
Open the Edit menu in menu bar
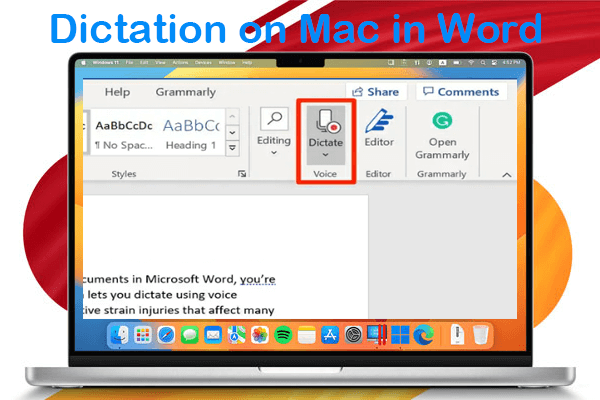[x=144, y=62]
